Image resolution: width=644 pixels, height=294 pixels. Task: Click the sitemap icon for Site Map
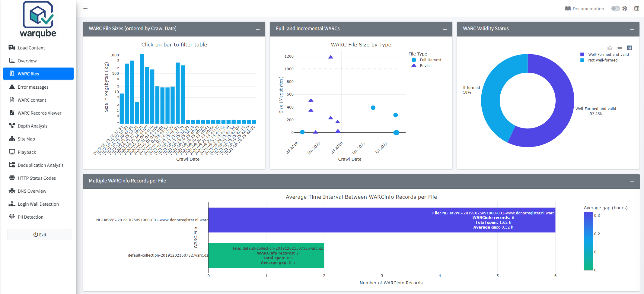12,139
